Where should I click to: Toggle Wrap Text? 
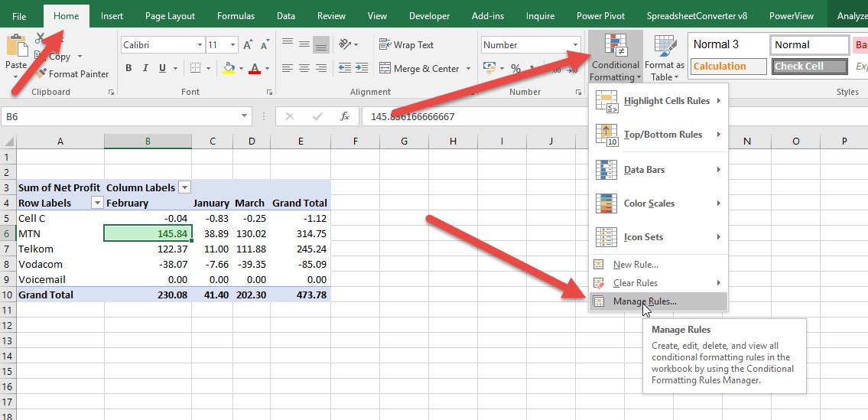[x=407, y=45]
